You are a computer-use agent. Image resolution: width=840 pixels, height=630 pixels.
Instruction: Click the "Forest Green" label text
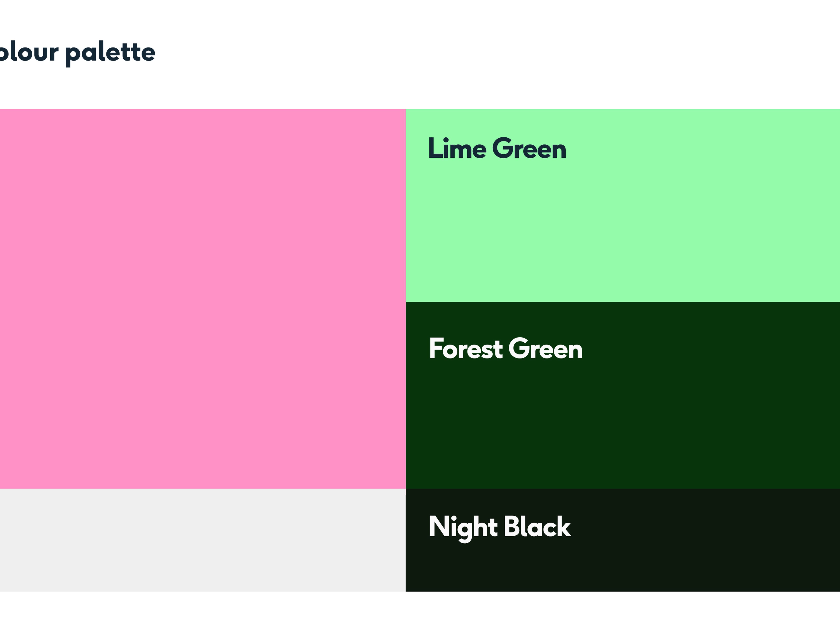[506, 349]
